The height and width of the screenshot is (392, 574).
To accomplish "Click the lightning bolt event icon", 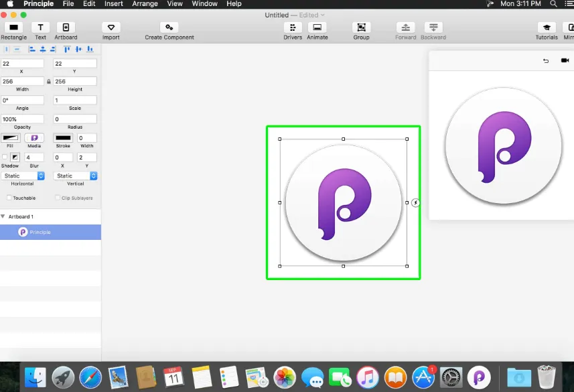I will pos(415,202).
